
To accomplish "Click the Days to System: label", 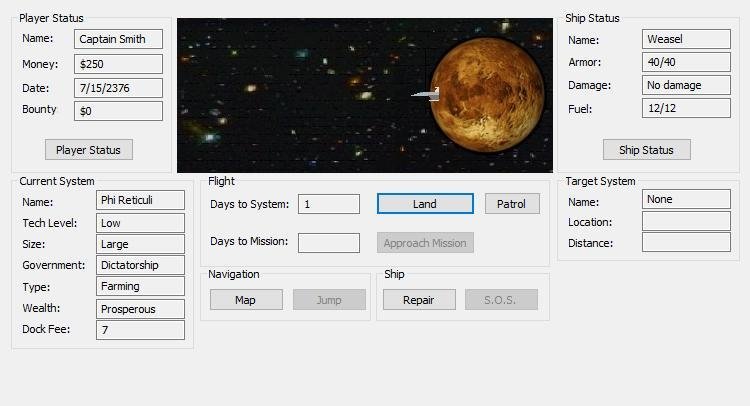I will [250, 204].
